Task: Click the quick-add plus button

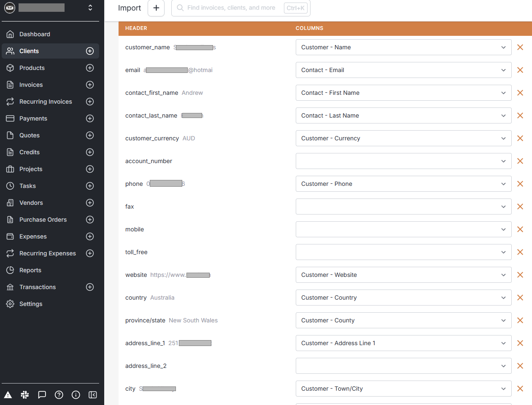Action: point(156,8)
